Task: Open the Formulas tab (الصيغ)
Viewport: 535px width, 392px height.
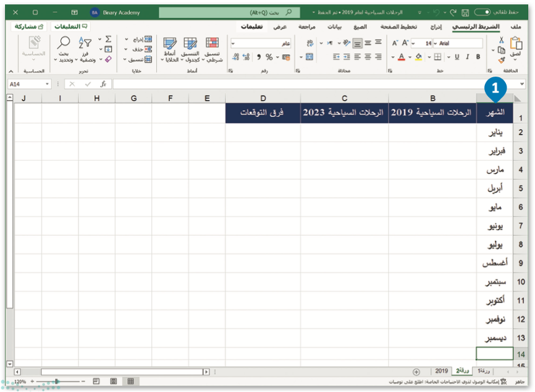Action: pos(360,27)
